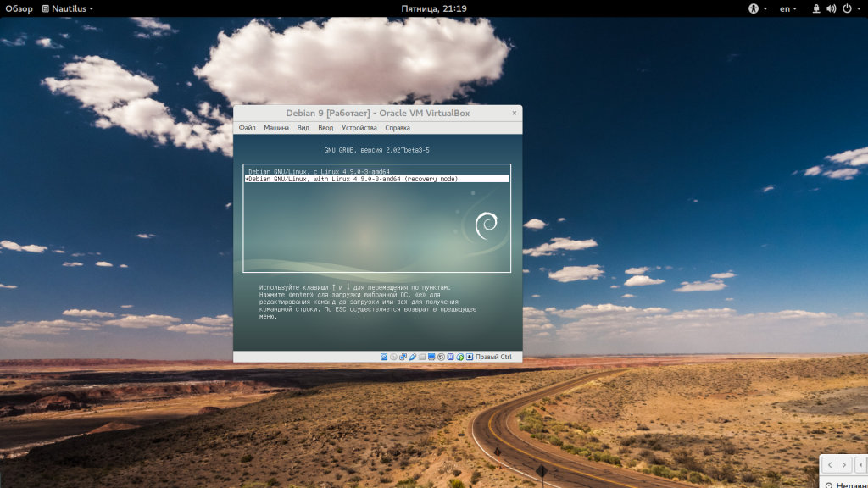
Task: Click the shared folders status icon
Action: coord(422,357)
